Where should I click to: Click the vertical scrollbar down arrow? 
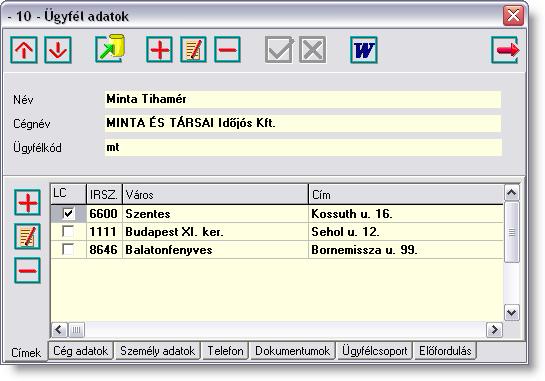click(512, 313)
